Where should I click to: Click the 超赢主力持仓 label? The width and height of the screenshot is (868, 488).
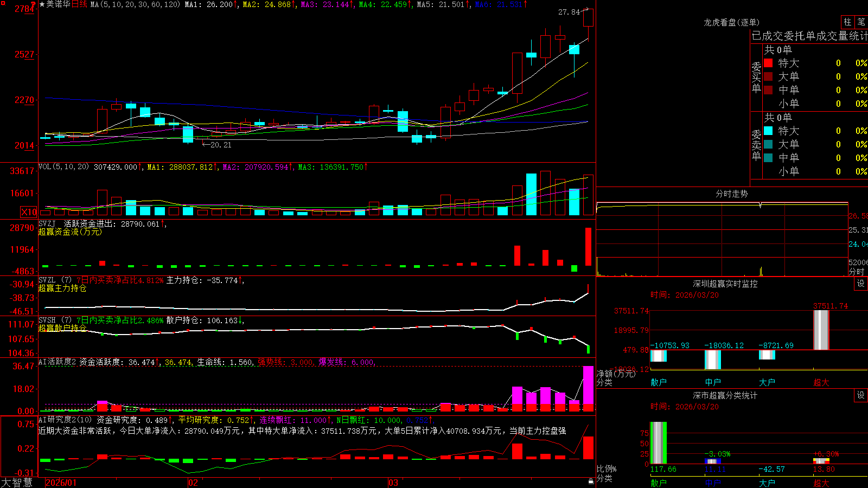62,288
